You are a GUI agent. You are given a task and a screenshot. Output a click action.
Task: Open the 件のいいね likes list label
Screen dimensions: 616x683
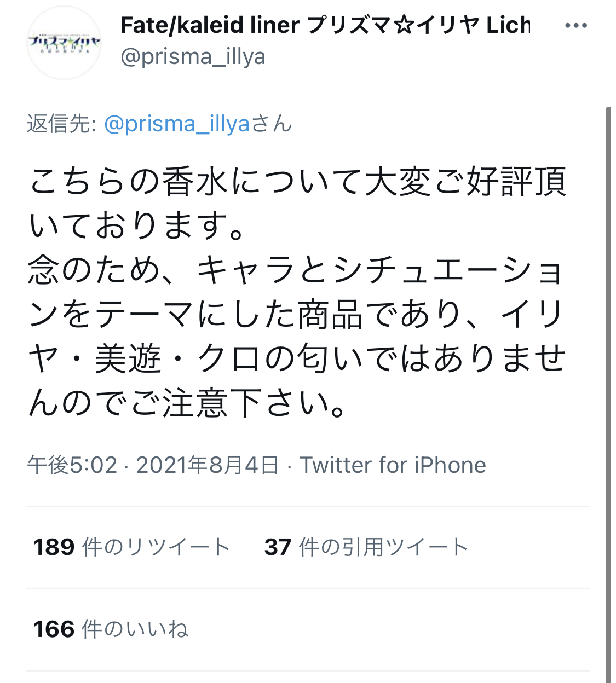135,629
